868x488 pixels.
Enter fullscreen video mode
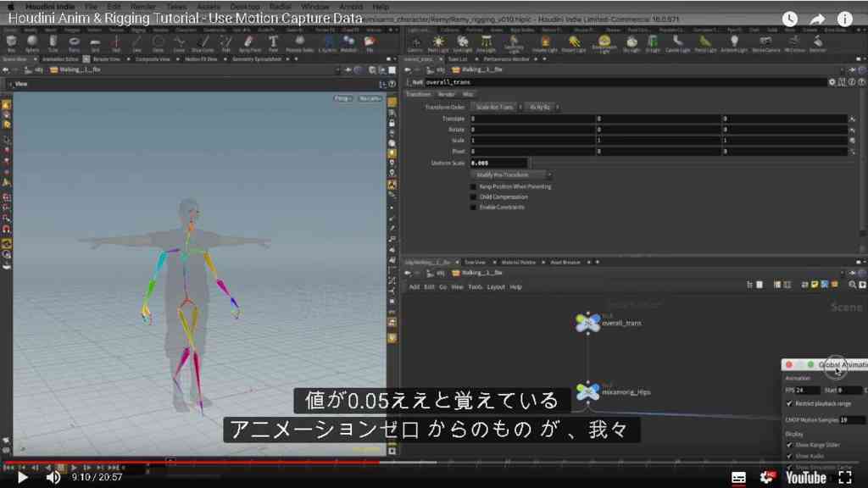845,477
